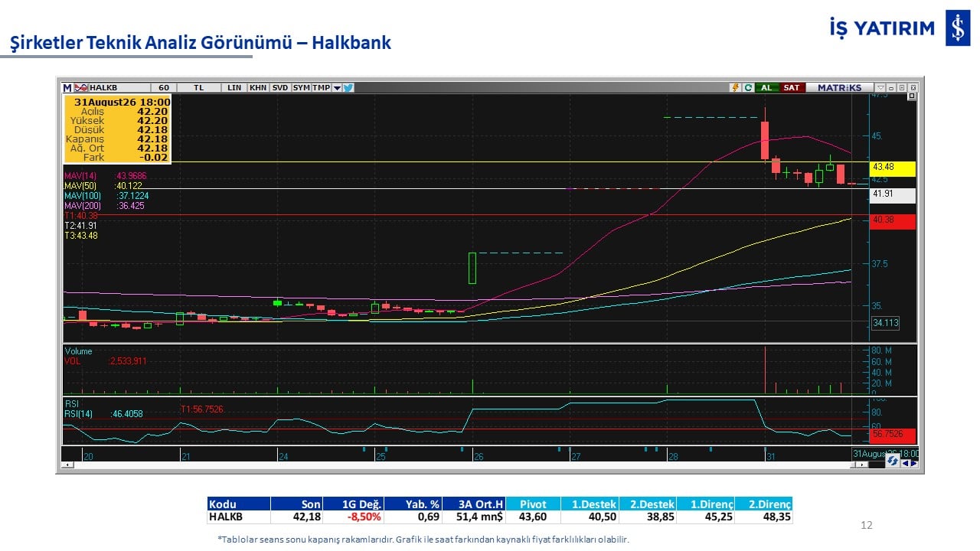Screen dimensions: 980x551
Task: Open the triangle menu next to MATRIKS
Action: click(x=880, y=87)
